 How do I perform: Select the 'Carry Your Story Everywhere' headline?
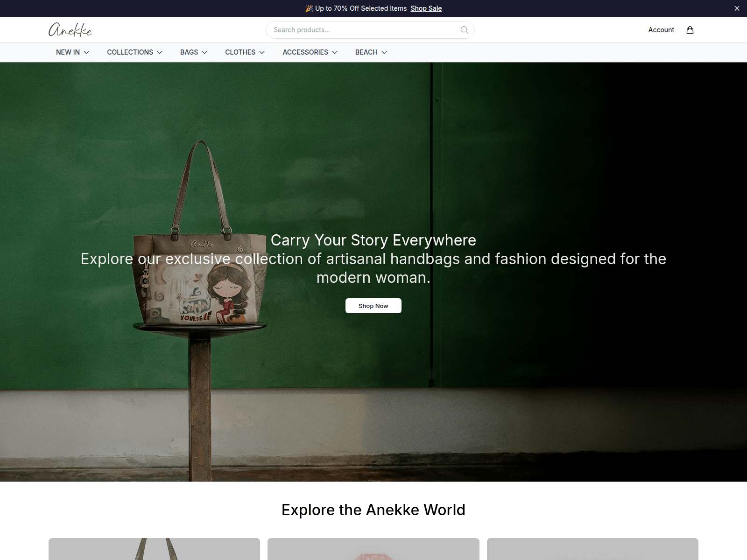point(373,240)
